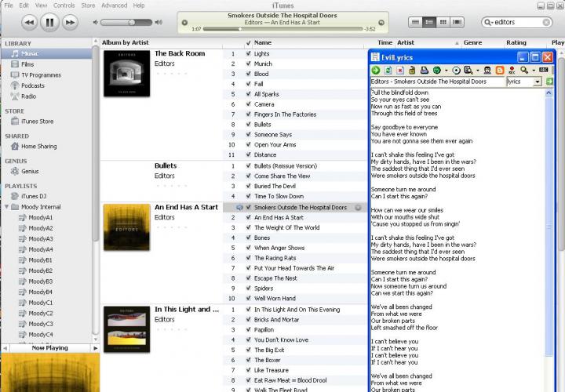Screen dimensions: 565x392
Task: Uncheck the Spiders track checkbox
Action: pyautogui.click(x=248, y=289)
